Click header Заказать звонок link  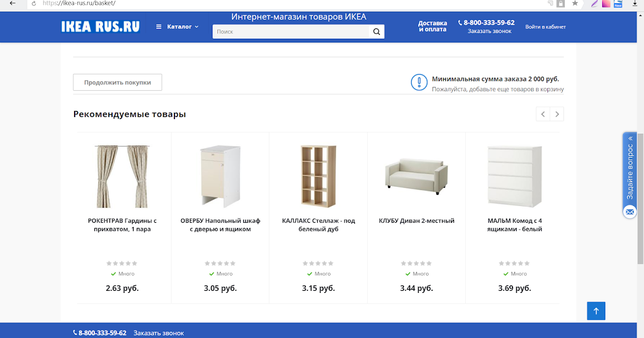[x=489, y=31]
